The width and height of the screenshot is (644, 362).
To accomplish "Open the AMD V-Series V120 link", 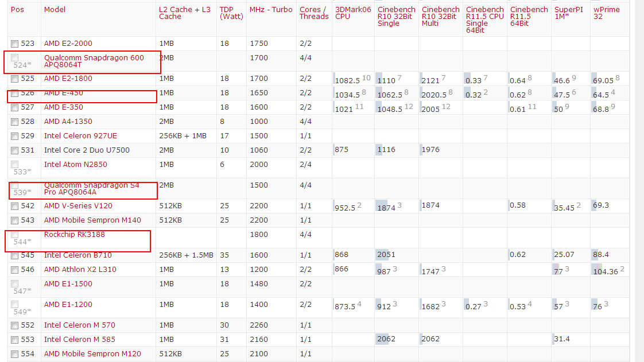I will (78, 206).
